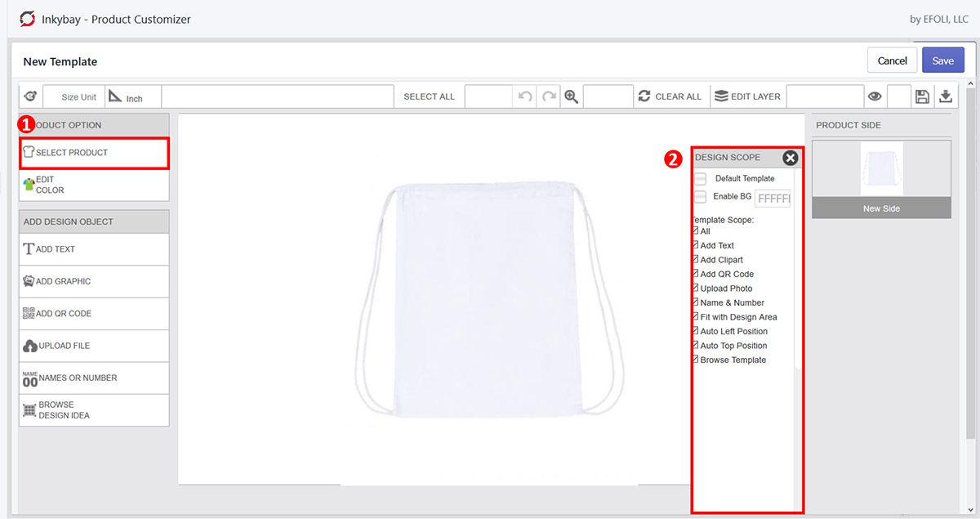
Task: Click SELECT ALL in the toolbar
Action: coord(428,96)
